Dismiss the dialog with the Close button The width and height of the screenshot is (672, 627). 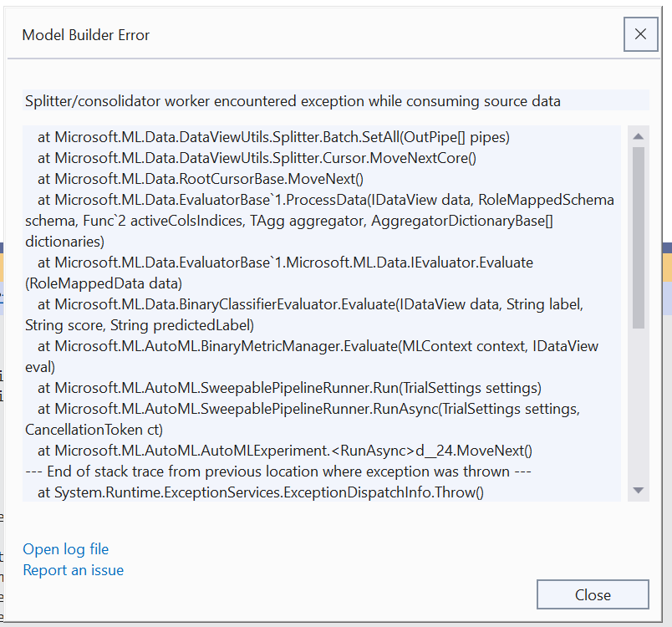point(593,594)
